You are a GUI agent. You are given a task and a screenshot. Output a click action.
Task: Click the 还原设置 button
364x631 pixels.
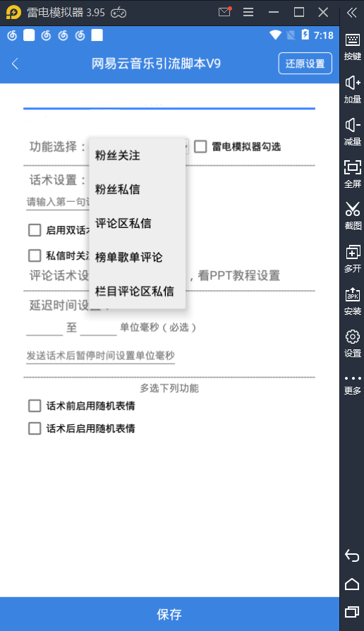coord(305,64)
